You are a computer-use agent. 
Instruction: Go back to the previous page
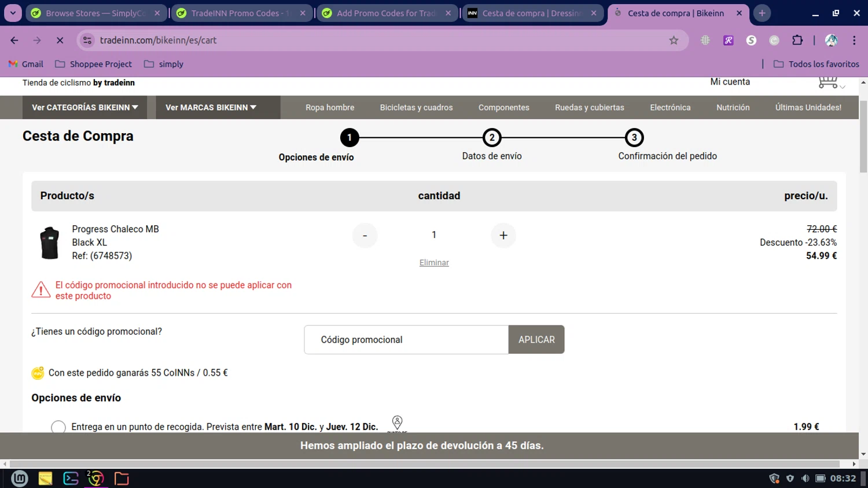(14, 40)
